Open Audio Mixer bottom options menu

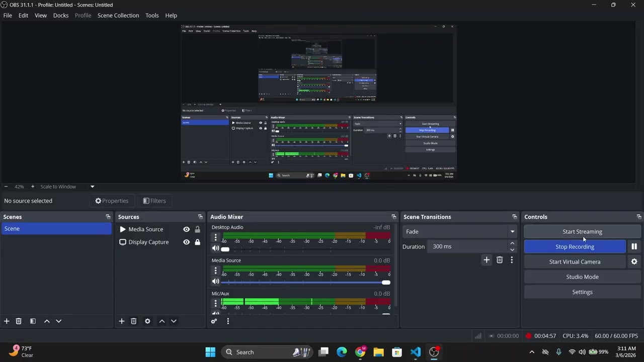coord(228,321)
